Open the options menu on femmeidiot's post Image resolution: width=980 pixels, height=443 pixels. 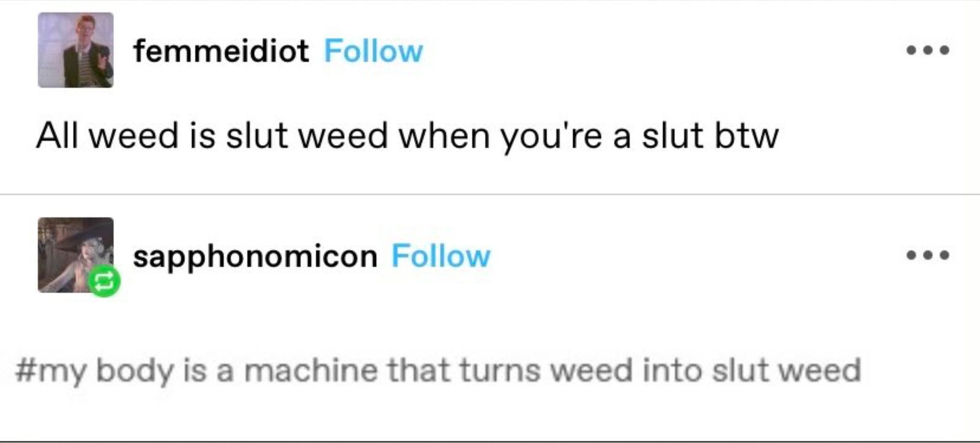click(928, 50)
